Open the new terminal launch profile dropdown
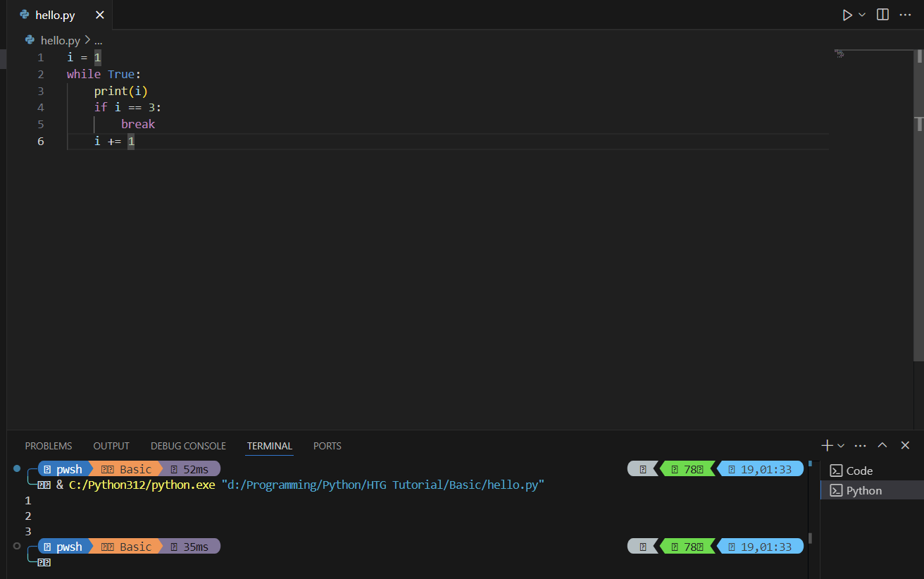 coord(841,446)
